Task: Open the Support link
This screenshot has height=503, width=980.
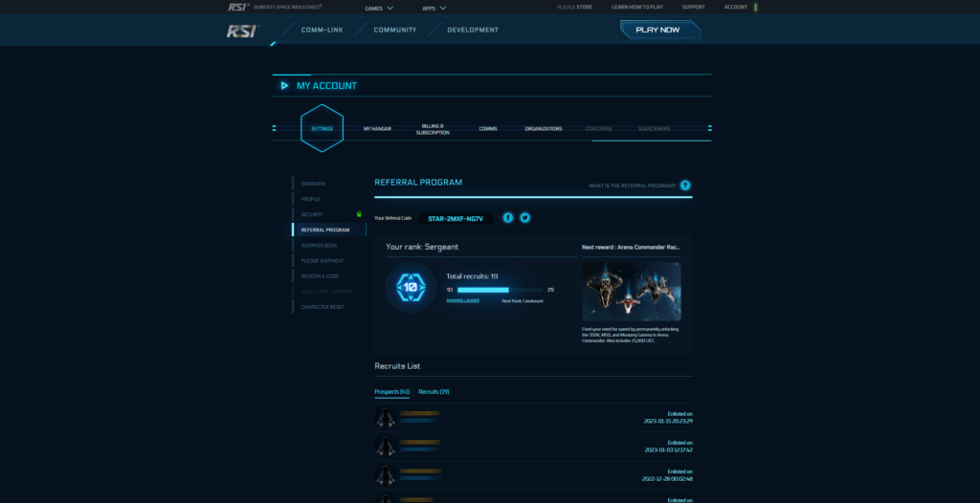Action: pyautogui.click(x=693, y=8)
